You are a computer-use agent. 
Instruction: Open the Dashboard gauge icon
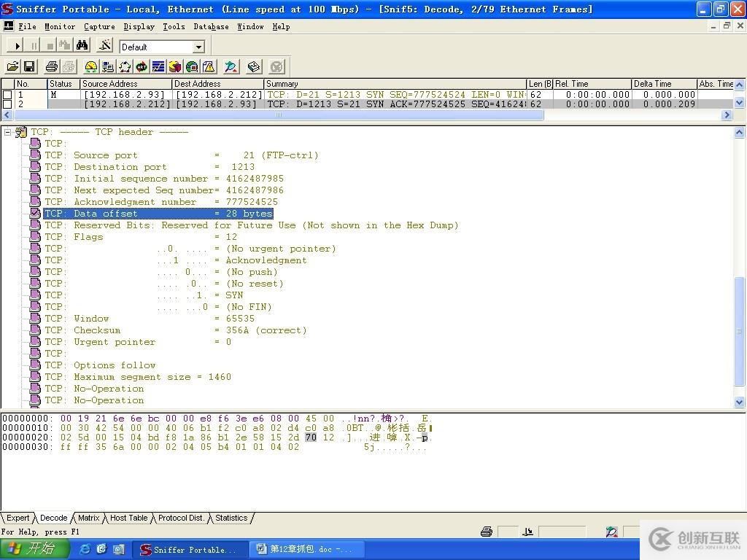(90, 67)
